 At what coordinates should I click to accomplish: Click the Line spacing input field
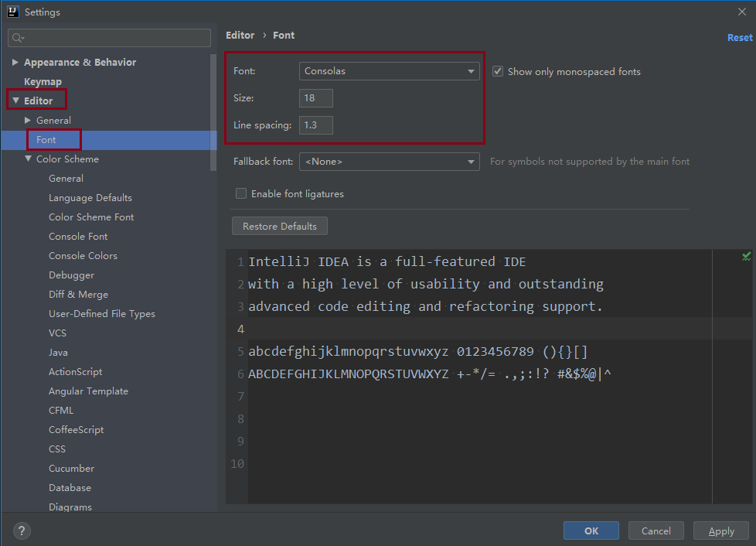[x=316, y=125]
